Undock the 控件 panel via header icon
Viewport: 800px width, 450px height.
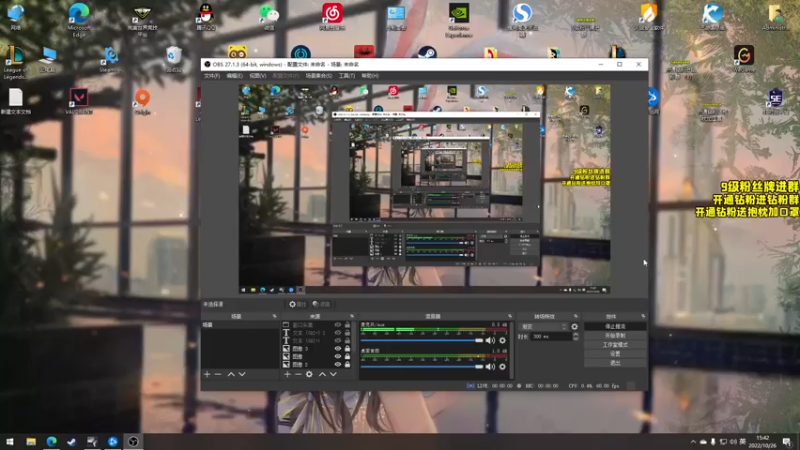point(643,316)
